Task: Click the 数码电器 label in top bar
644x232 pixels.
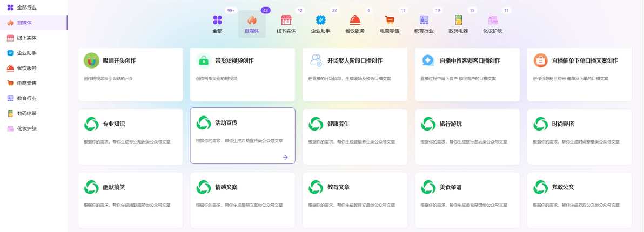Action: (x=458, y=31)
